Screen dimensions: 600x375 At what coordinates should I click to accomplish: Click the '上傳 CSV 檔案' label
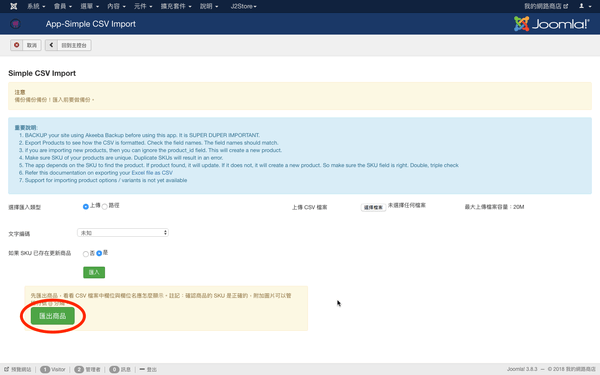pyautogui.click(x=310, y=207)
